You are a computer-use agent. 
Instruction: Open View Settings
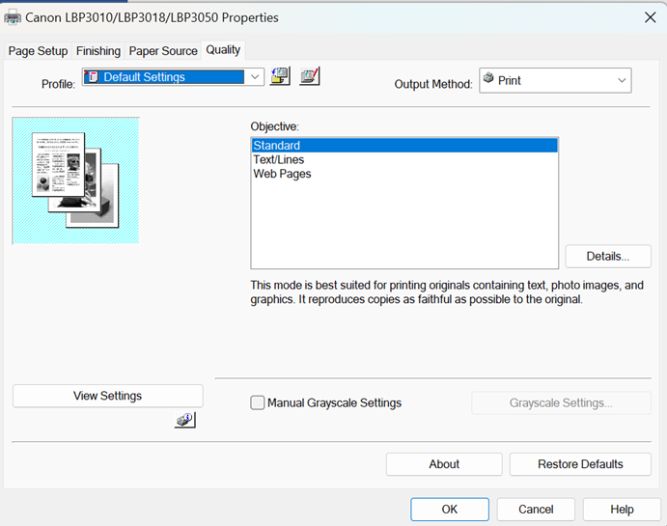pyautogui.click(x=108, y=396)
